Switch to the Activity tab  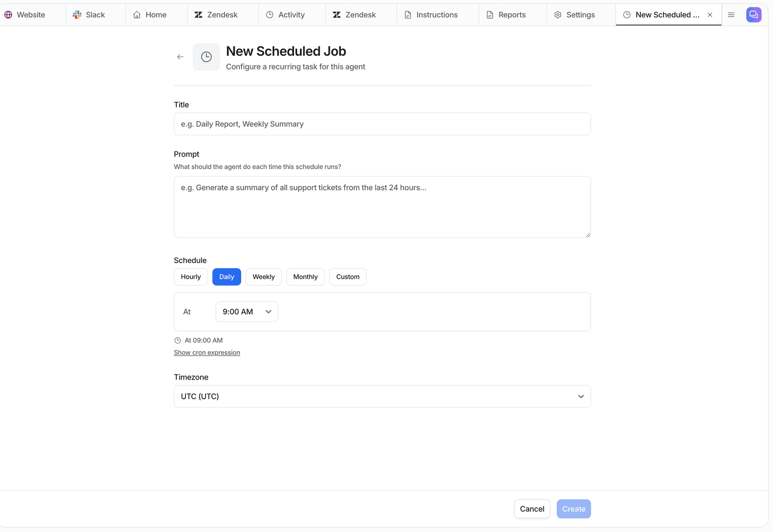[x=292, y=15]
